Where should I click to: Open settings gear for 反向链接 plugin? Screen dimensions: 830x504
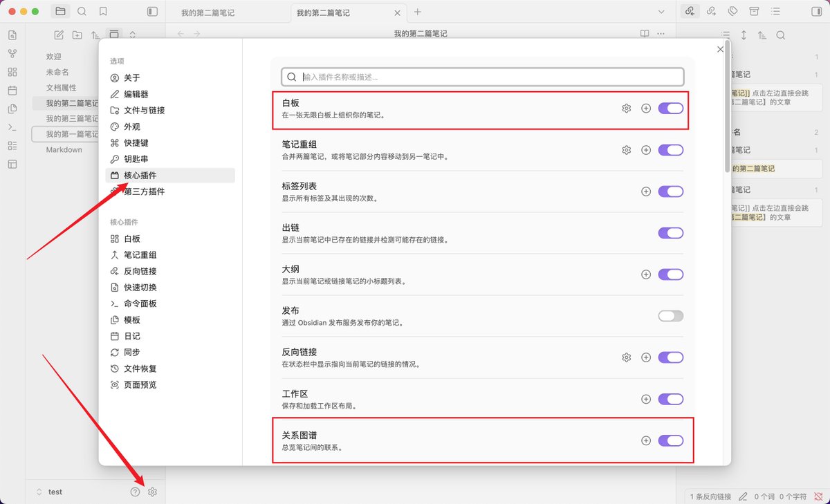[626, 357]
